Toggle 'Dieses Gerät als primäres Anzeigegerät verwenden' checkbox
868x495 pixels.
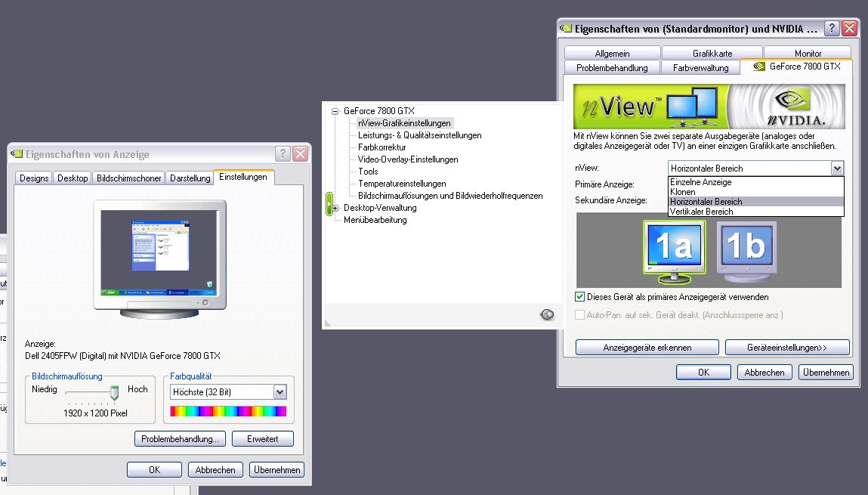pos(579,297)
